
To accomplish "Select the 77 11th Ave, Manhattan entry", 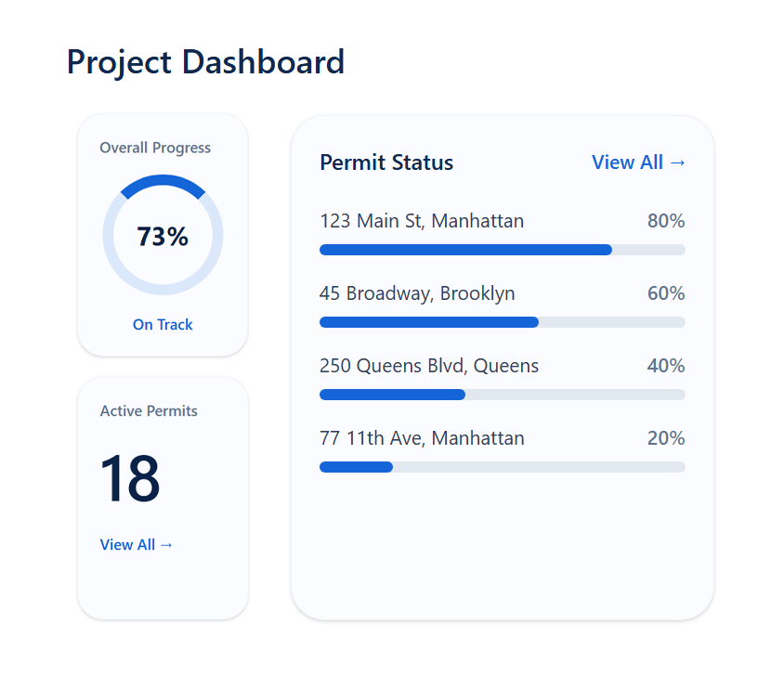I will point(422,438).
